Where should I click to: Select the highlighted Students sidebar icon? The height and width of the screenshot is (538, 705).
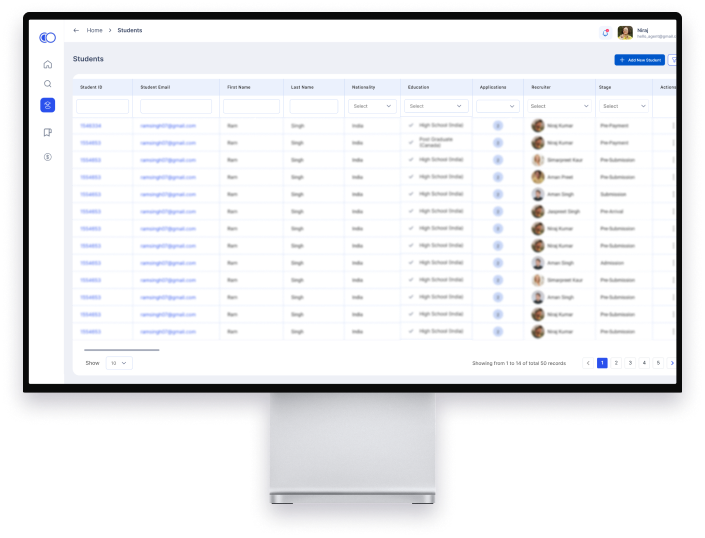[47, 105]
